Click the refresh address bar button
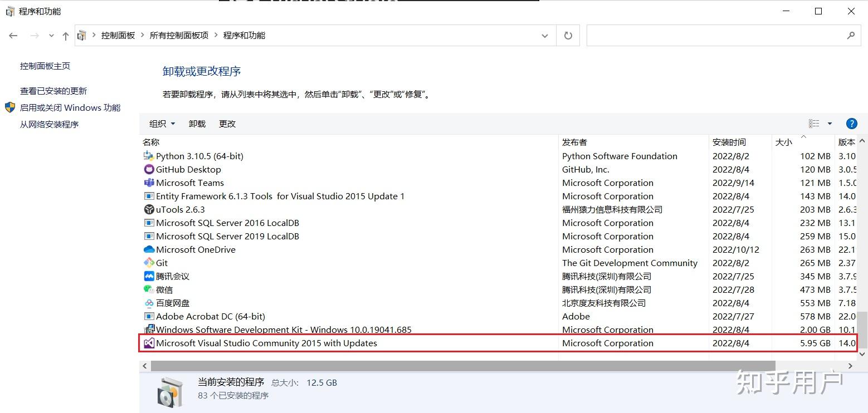This screenshot has width=868, height=413. click(568, 36)
